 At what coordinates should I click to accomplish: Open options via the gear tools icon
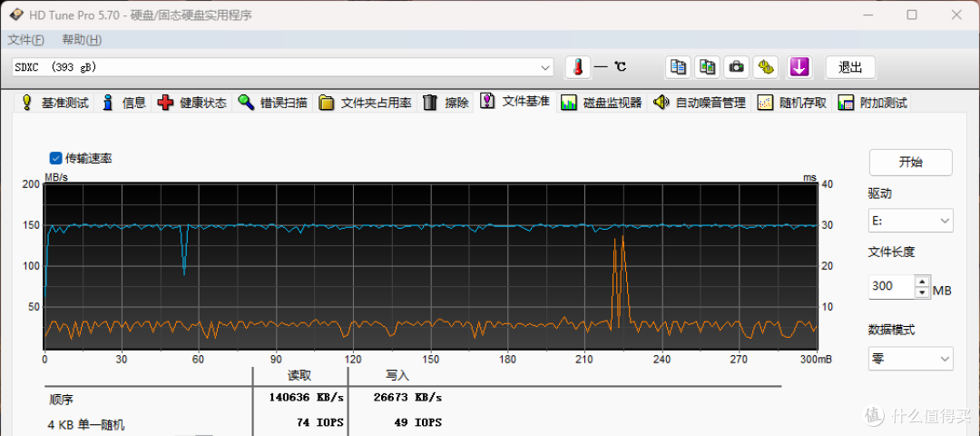coord(766,67)
